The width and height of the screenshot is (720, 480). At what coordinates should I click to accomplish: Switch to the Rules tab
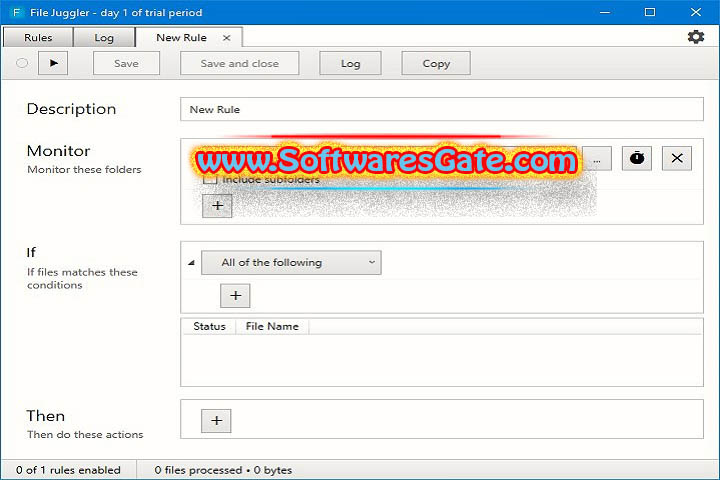[x=38, y=37]
